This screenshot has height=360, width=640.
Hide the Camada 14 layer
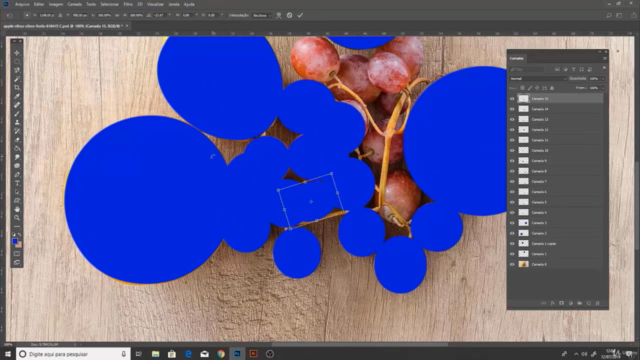point(512,109)
